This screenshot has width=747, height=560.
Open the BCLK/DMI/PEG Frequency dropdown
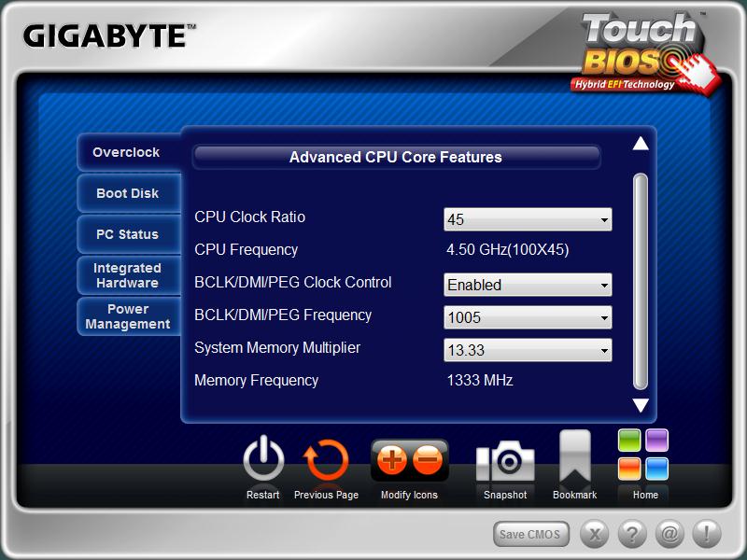528,317
